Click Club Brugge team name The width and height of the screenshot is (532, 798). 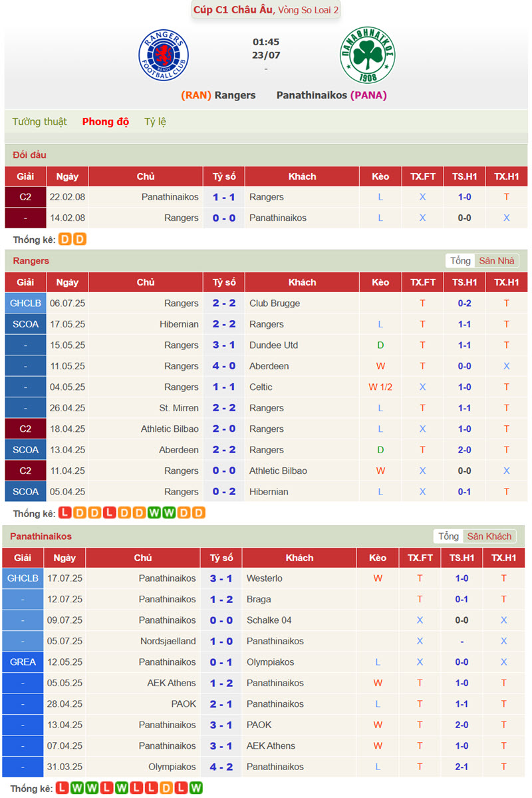(275, 303)
